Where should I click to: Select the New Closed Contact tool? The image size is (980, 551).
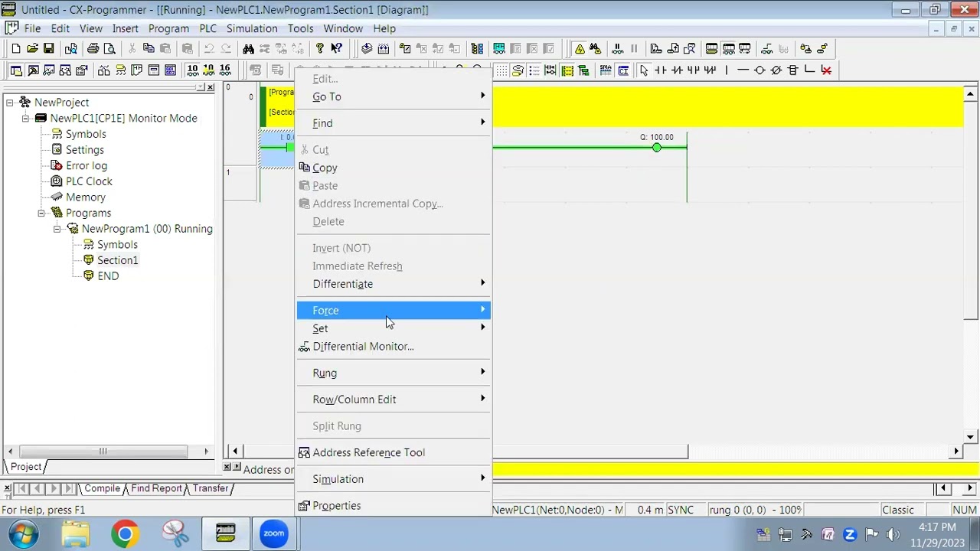coord(677,70)
